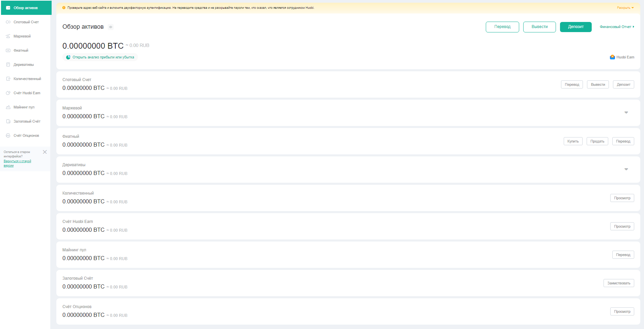This screenshot has width=644, height=329.
Task: Click the Fiat account sidebar icon
Action: click(x=8, y=50)
